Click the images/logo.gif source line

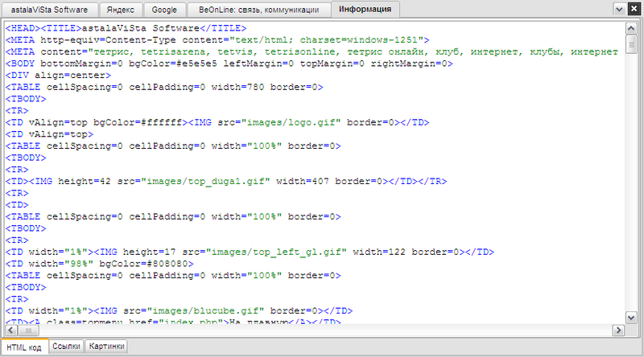point(217,122)
